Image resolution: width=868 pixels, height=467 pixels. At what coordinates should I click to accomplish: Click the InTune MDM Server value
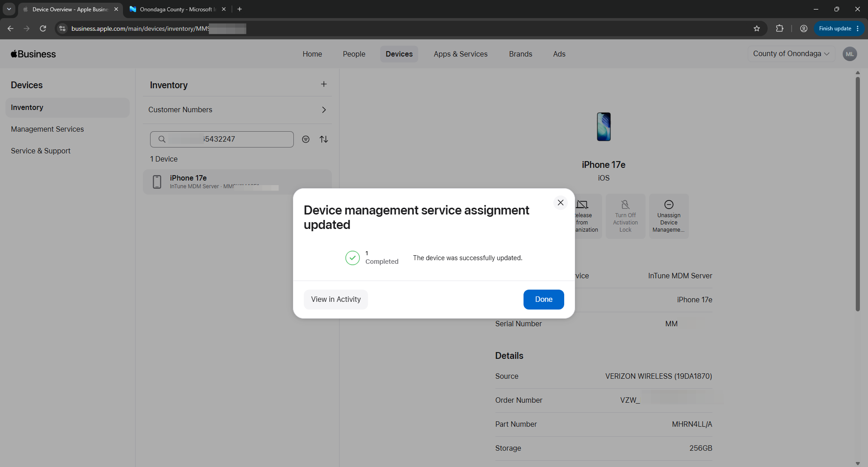pos(680,276)
